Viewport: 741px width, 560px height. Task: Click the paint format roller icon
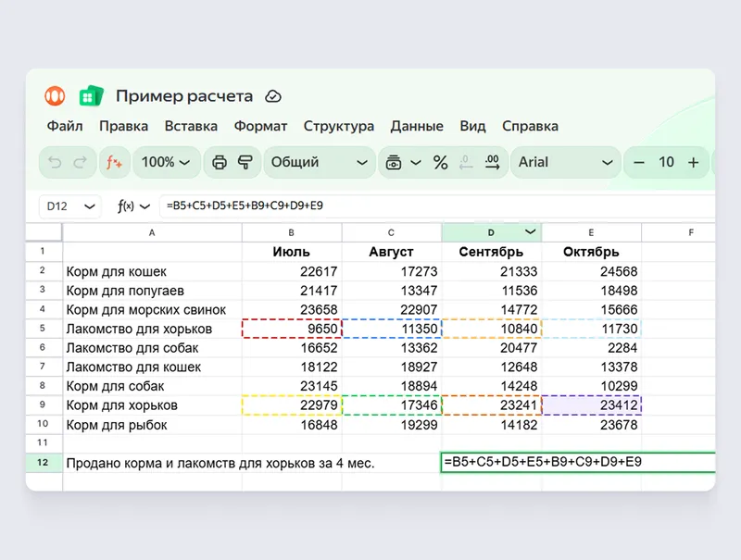coord(245,162)
